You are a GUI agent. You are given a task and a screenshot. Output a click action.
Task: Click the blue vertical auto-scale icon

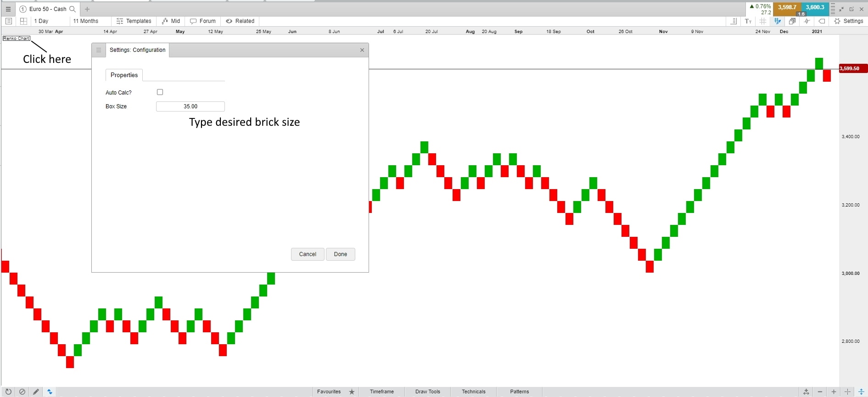tap(861, 392)
